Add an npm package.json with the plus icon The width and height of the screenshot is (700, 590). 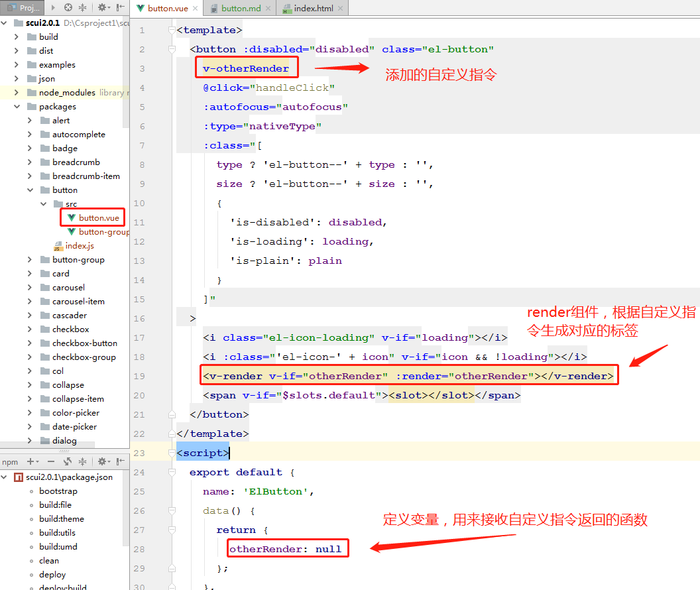pyautogui.click(x=32, y=461)
